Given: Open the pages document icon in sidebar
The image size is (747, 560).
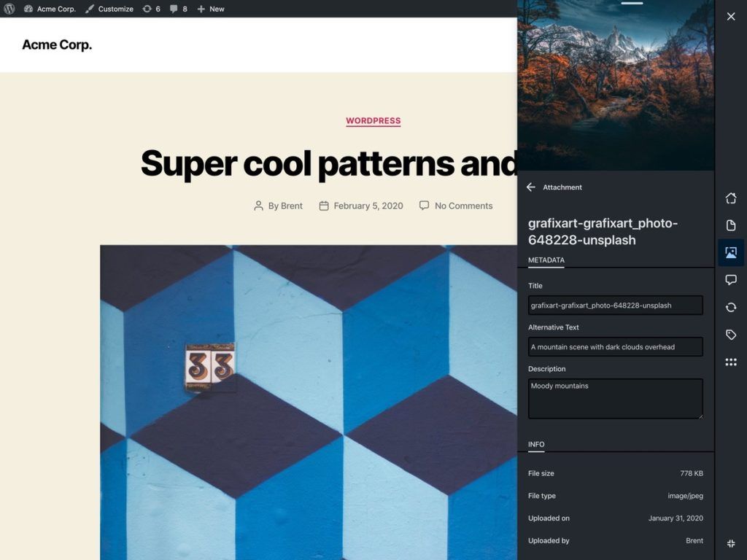Looking at the screenshot, I should (730, 225).
